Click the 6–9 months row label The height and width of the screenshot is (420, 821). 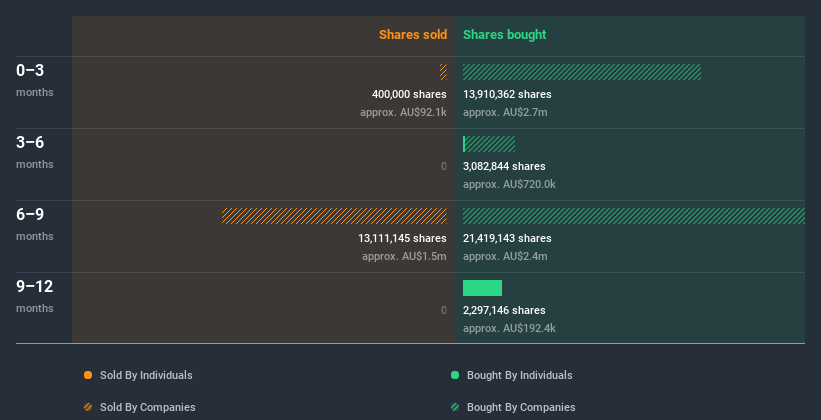[35, 224]
